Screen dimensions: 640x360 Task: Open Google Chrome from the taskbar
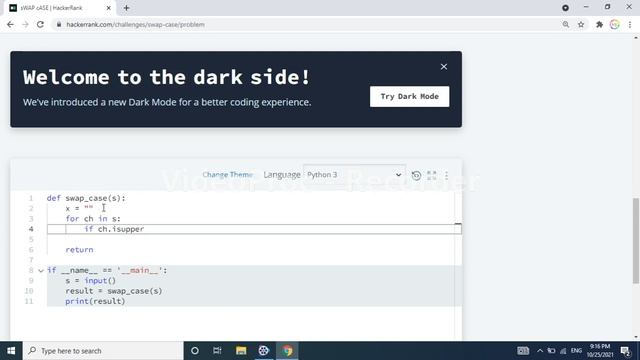pos(287,351)
